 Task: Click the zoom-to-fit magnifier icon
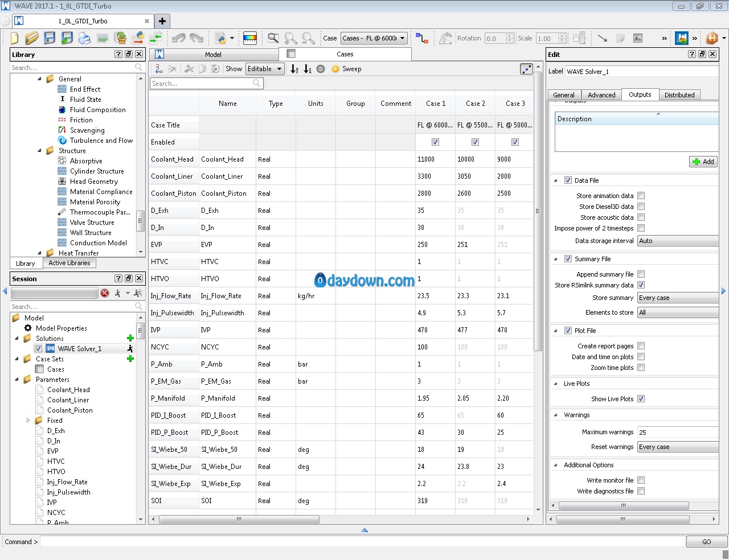pyautogui.click(x=273, y=38)
